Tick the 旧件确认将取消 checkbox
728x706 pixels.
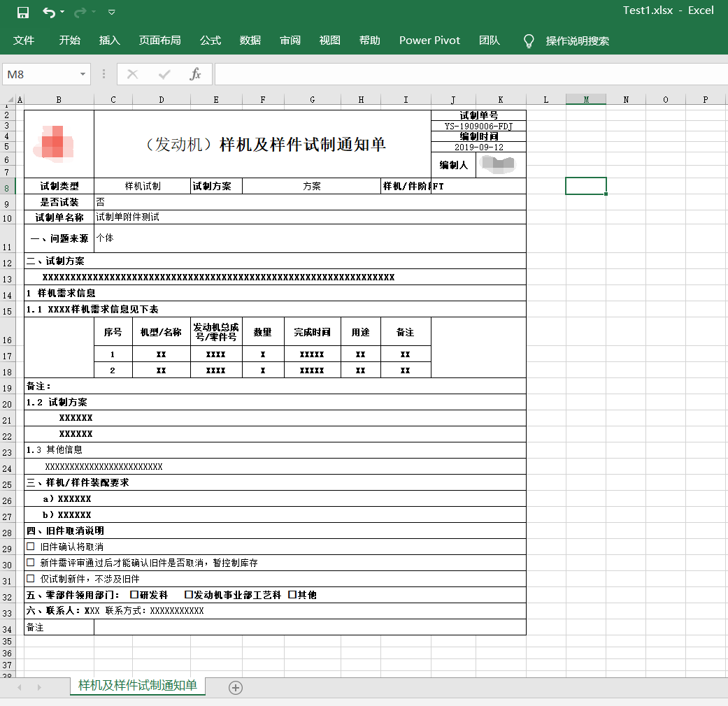click(x=31, y=547)
